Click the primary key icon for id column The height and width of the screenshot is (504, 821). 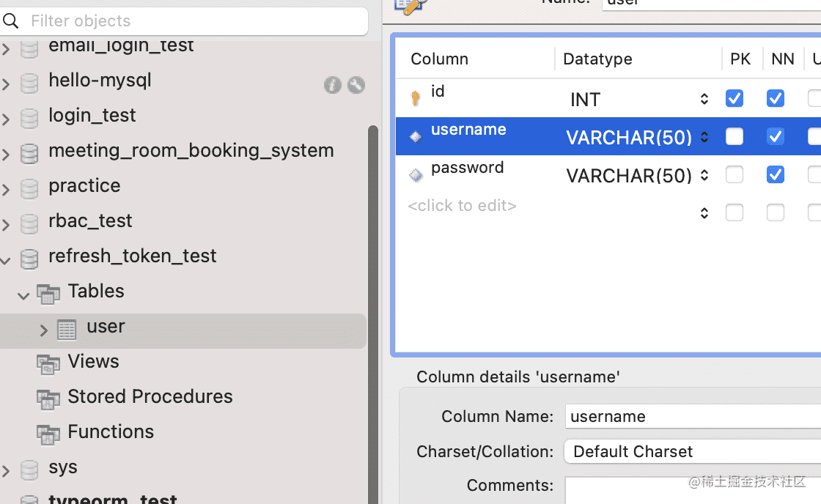(x=416, y=98)
